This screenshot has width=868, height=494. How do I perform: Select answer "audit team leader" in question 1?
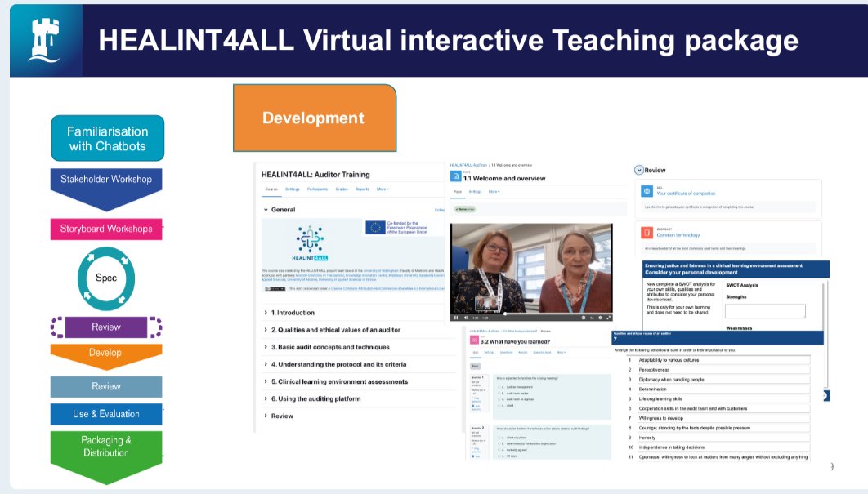pos(513,394)
